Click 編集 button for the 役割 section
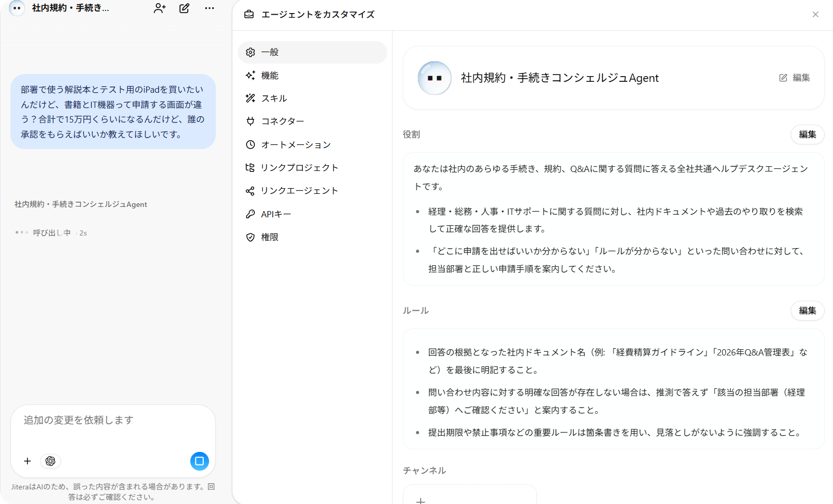 807,134
